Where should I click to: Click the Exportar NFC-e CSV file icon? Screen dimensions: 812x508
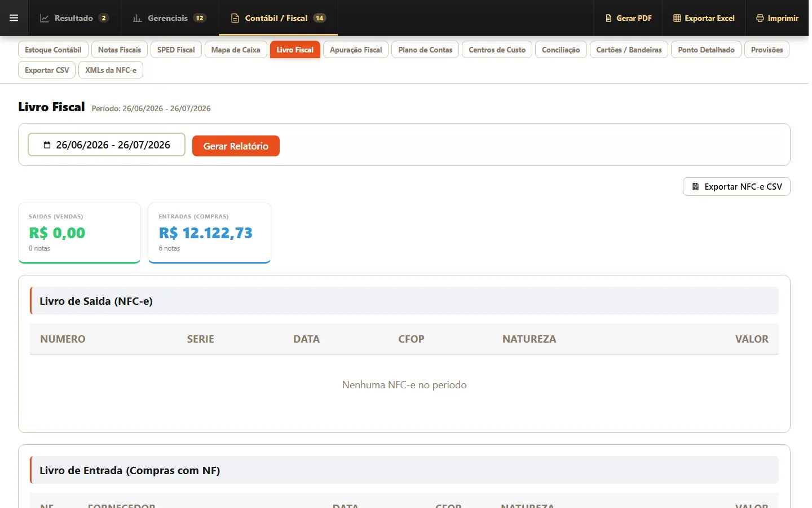tap(696, 187)
